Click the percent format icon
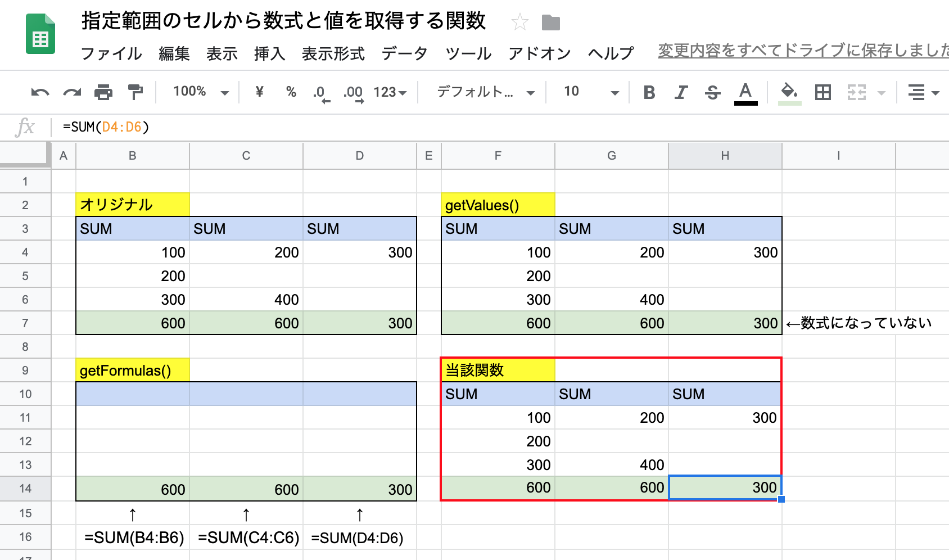 pyautogui.click(x=291, y=92)
